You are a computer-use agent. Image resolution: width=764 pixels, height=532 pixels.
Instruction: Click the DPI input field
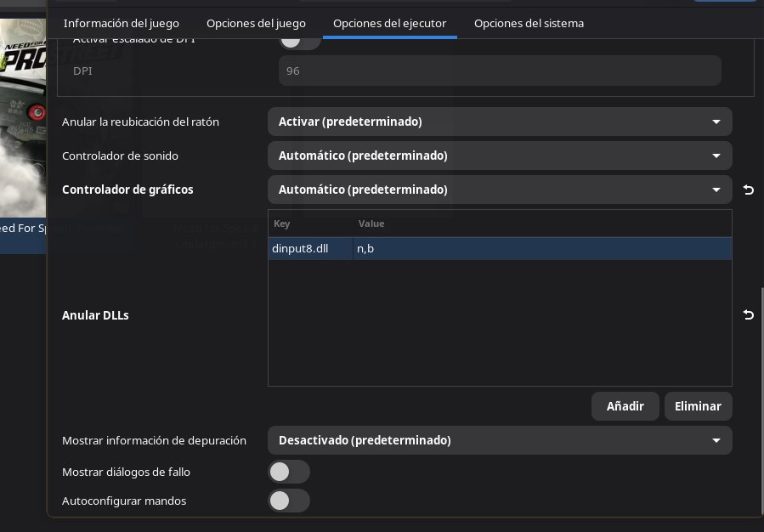click(x=500, y=71)
